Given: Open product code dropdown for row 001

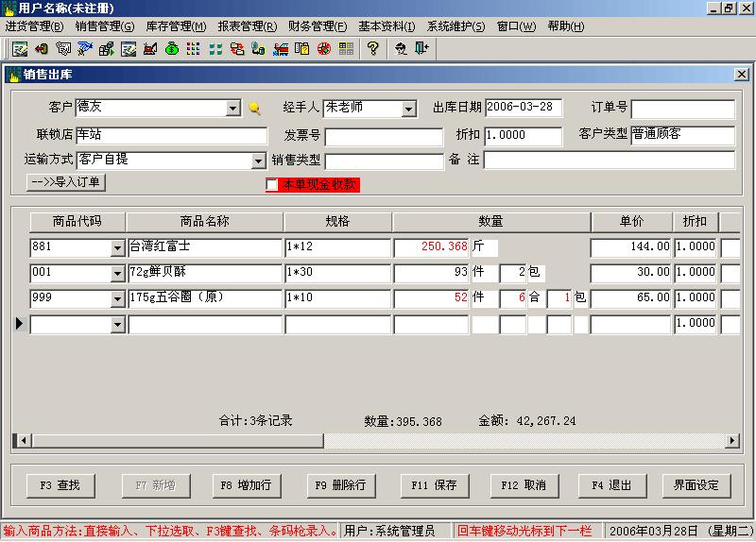Looking at the screenshot, I should (117, 274).
